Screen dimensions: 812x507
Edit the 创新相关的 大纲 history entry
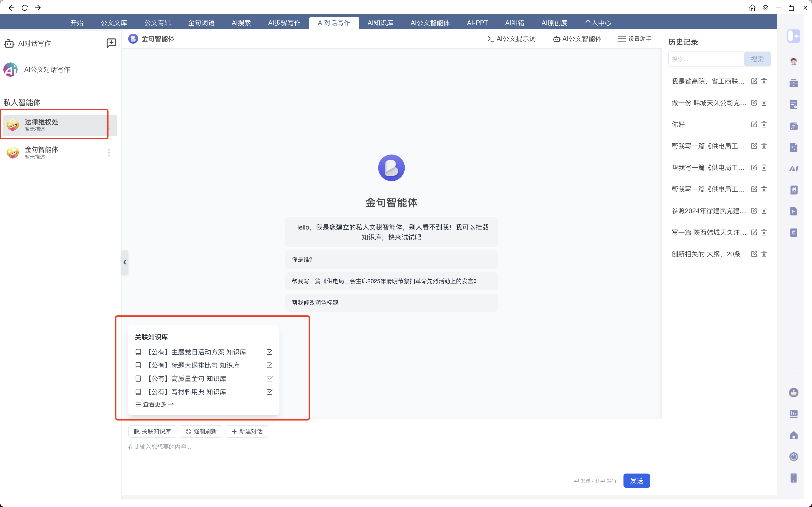pos(754,254)
